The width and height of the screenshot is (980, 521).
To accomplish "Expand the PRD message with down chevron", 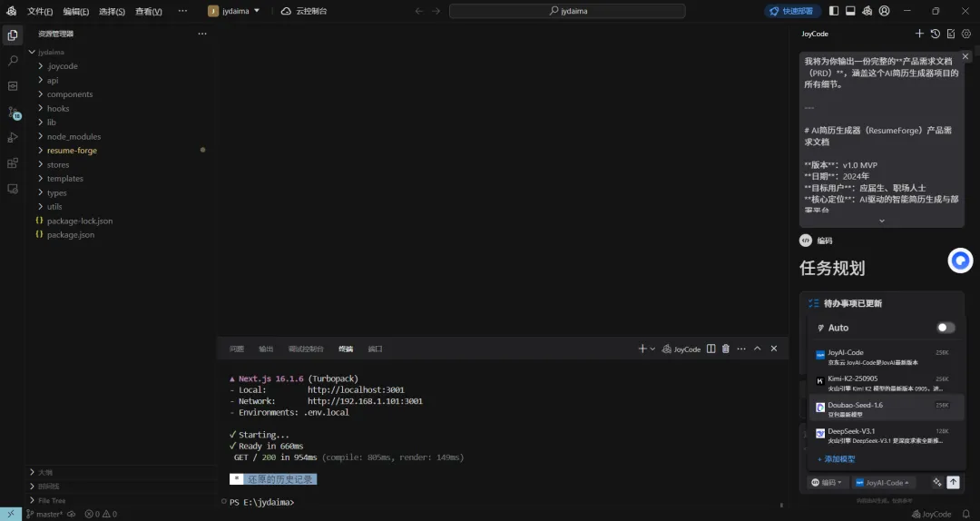I will tap(882, 221).
